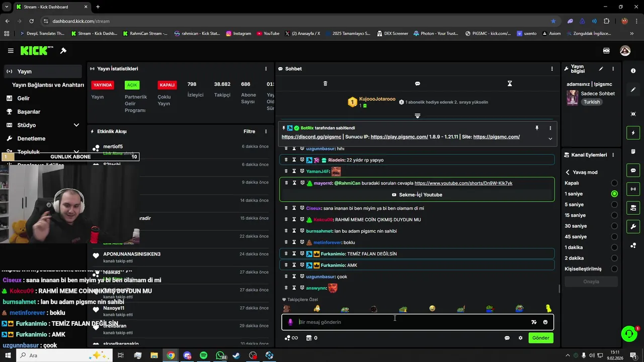This screenshot has width=644, height=362.
Task: Open the profile avatar menu
Action: point(625,51)
